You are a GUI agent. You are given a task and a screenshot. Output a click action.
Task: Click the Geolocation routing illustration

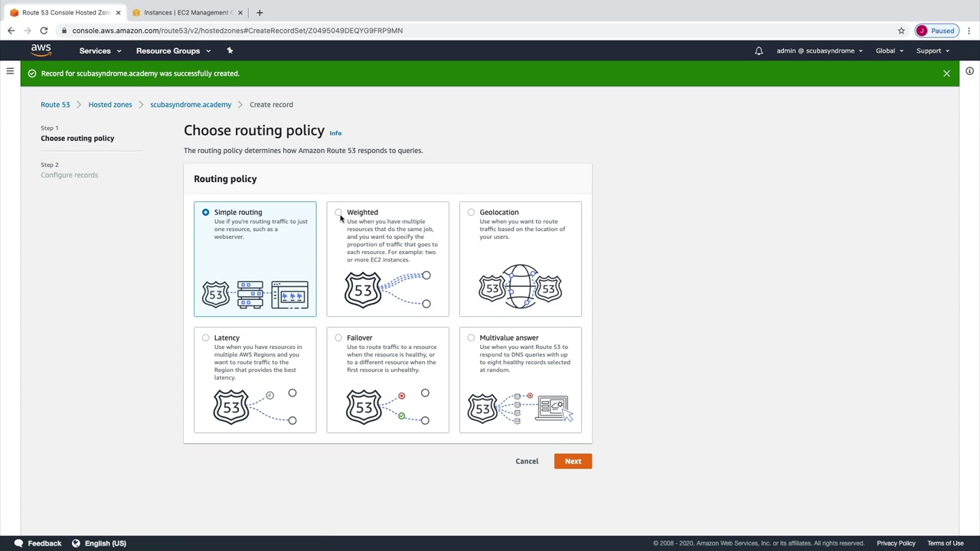pos(521,287)
